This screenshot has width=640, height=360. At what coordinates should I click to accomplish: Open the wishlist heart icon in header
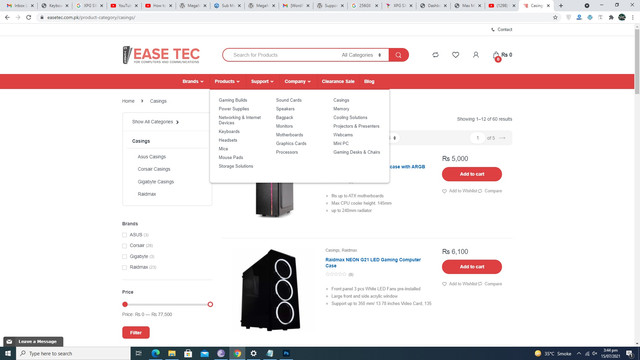click(456, 55)
